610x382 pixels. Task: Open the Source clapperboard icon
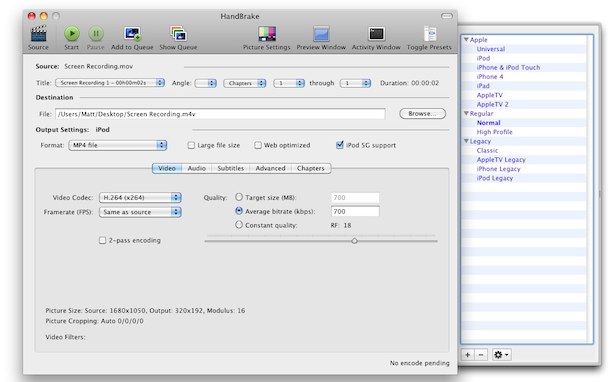click(38, 34)
